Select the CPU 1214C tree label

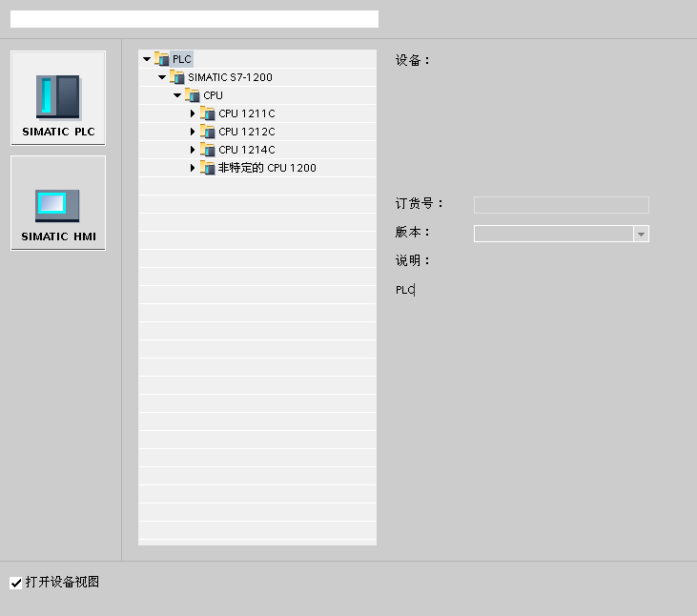pyautogui.click(x=247, y=150)
